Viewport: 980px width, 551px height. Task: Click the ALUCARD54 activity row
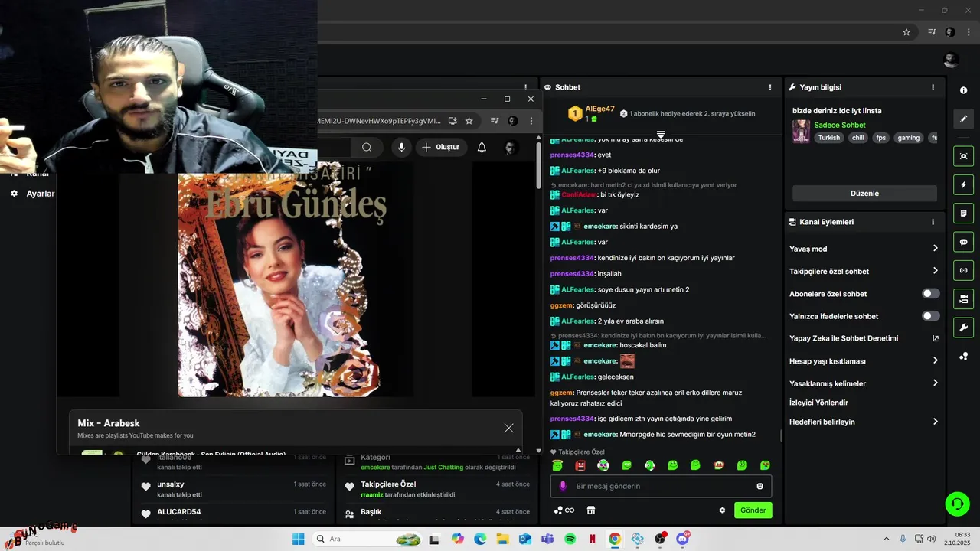(x=234, y=512)
